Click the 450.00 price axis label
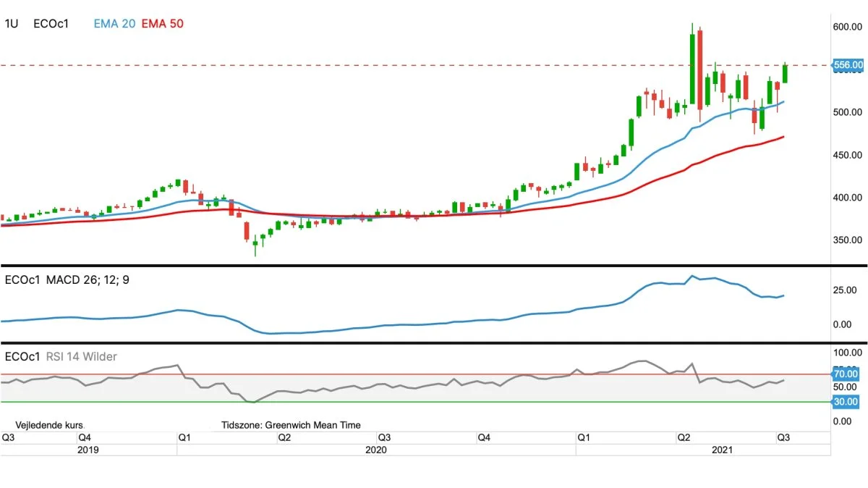The height and width of the screenshot is (488, 868). (x=848, y=155)
